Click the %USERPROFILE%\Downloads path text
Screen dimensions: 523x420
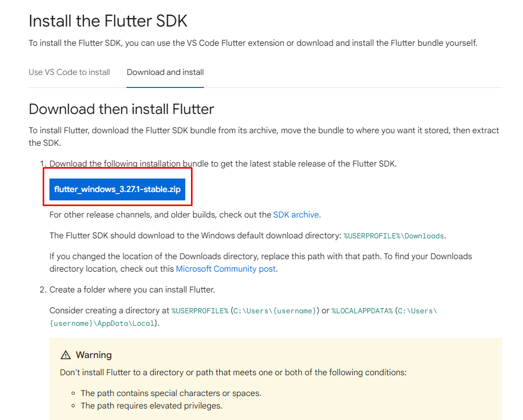tap(393, 236)
